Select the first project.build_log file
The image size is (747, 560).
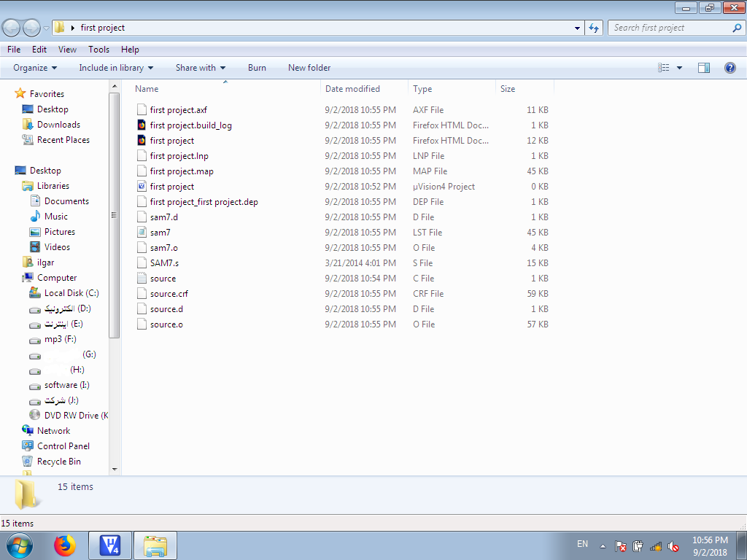tap(190, 125)
